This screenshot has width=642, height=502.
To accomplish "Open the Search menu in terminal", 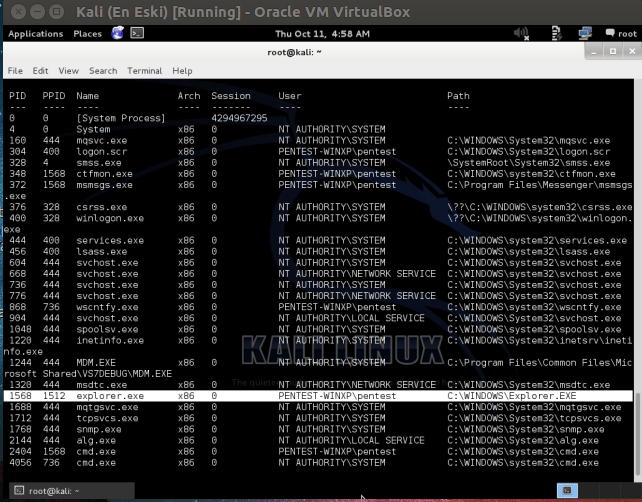I will (x=103, y=71).
